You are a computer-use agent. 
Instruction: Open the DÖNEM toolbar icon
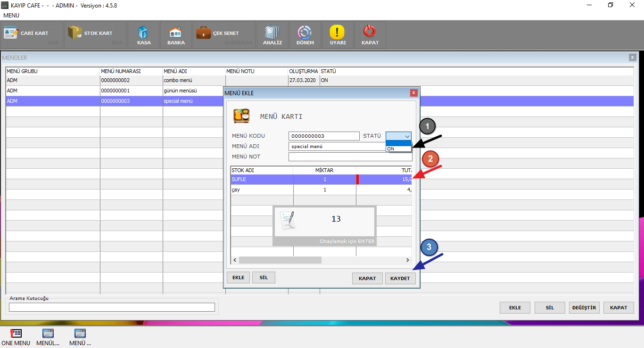tap(305, 32)
